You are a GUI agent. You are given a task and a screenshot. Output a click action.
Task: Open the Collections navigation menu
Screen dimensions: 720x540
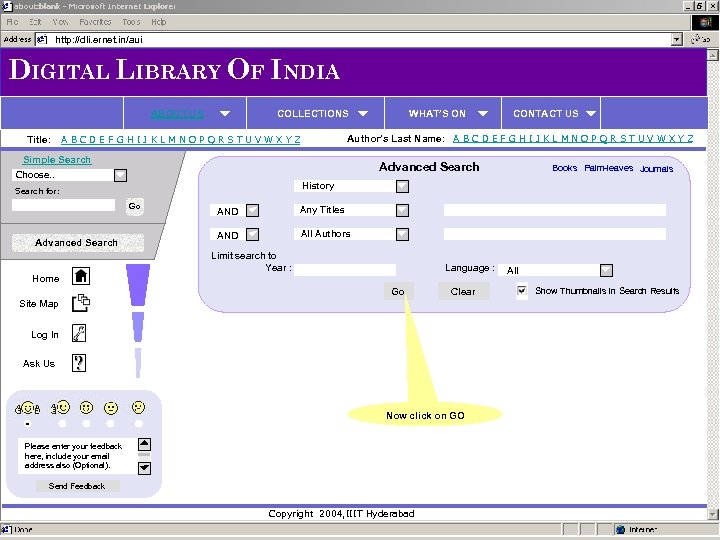315,113
